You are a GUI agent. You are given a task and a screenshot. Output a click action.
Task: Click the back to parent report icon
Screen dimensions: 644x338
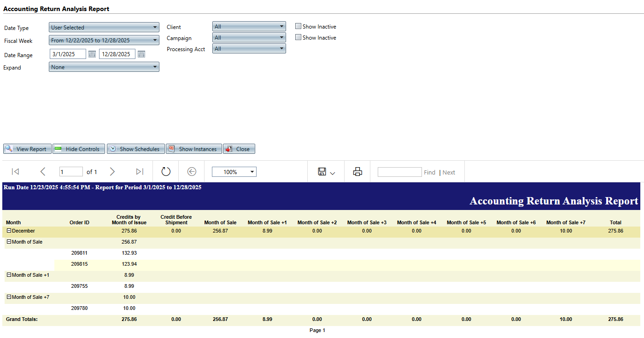pyautogui.click(x=192, y=172)
